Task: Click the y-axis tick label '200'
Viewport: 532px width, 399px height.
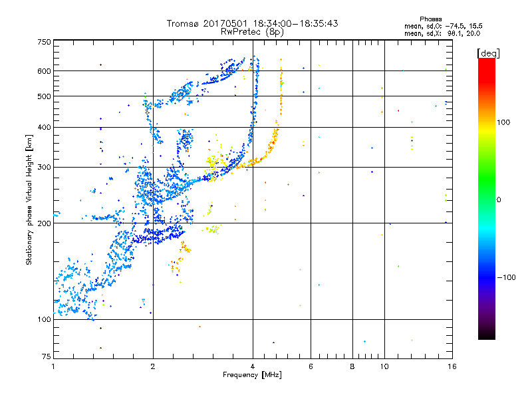Action: tap(44, 223)
